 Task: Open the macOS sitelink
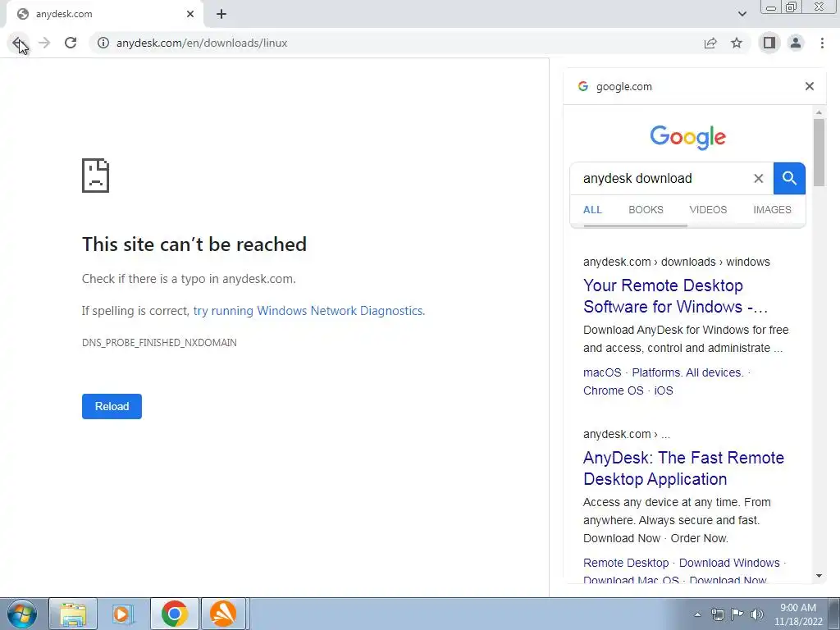click(602, 372)
